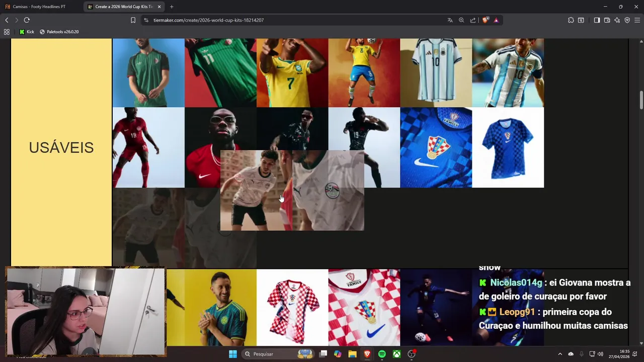
Task: Click chat username Leopg91
Action: pyautogui.click(x=517, y=312)
